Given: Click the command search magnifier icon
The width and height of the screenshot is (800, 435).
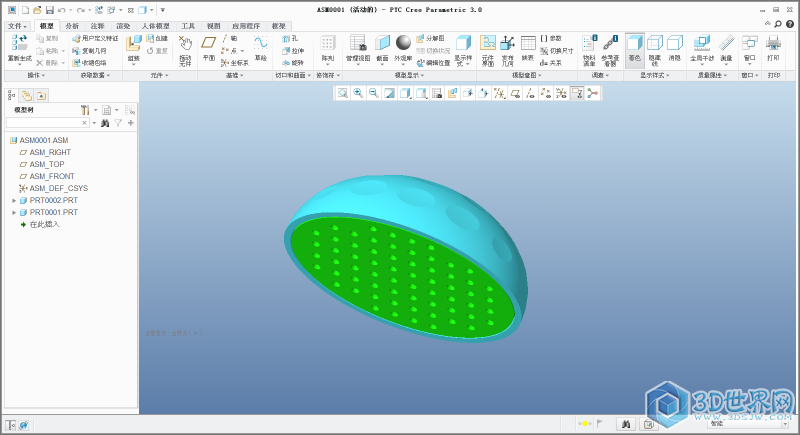Looking at the screenshot, I should click(x=778, y=24).
